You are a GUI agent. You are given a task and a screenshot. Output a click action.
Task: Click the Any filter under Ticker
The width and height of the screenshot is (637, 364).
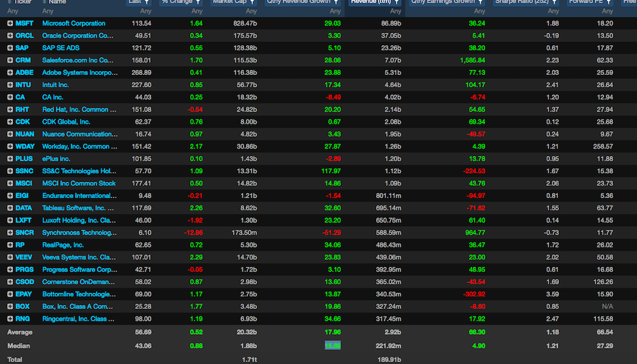point(12,11)
